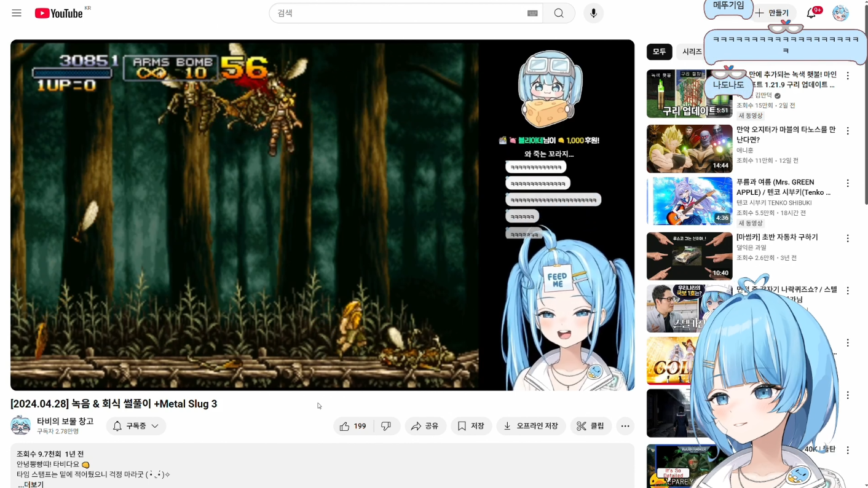The height and width of the screenshot is (488, 868).
Task: Open the 14:44 Thanos video thumbnail
Action: (x=689, y=149)
